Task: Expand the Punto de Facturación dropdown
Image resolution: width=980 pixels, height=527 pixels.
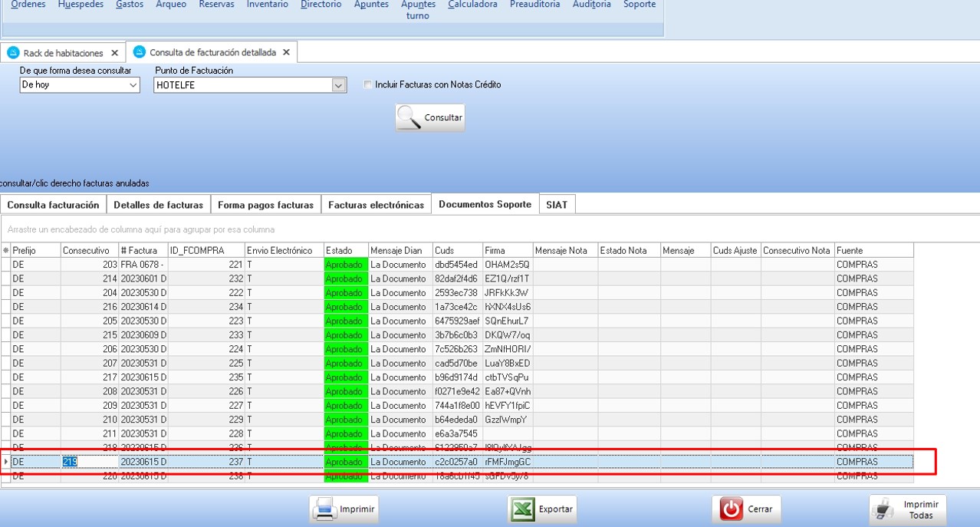Action: click(339, 85)
